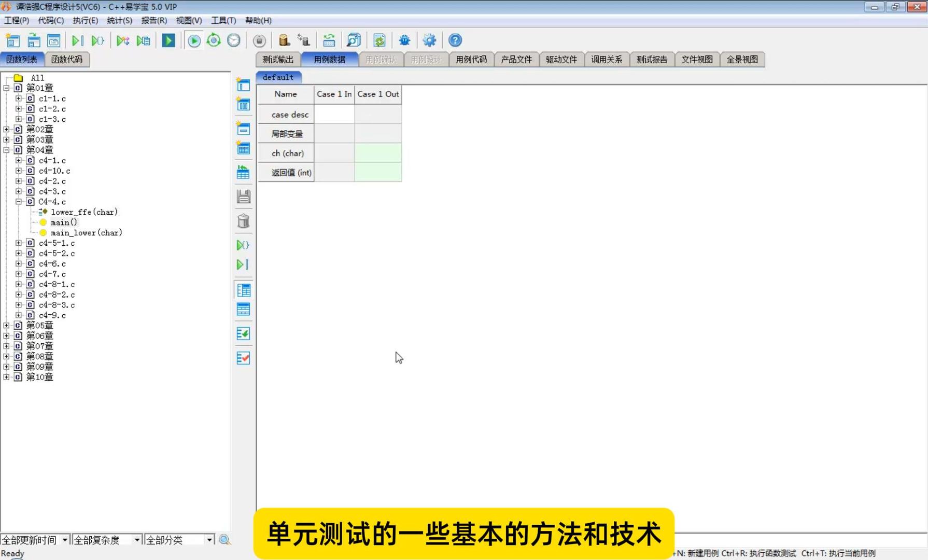Expand the 第05章 tree node
This screenshot has width=928, height=560.
[6, 326]
